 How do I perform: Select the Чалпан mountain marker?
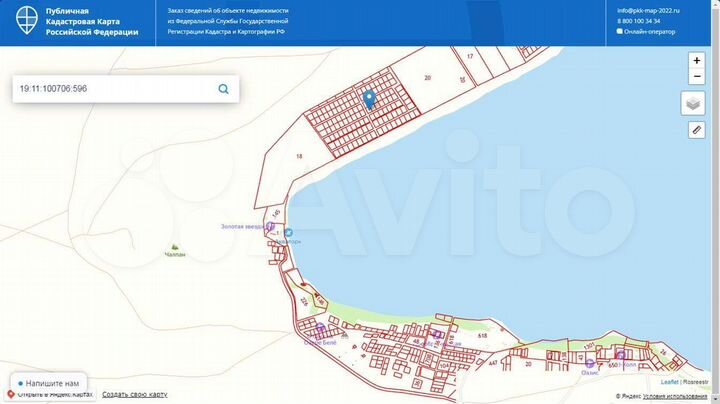pyautogui.click(x=174, y=248)
